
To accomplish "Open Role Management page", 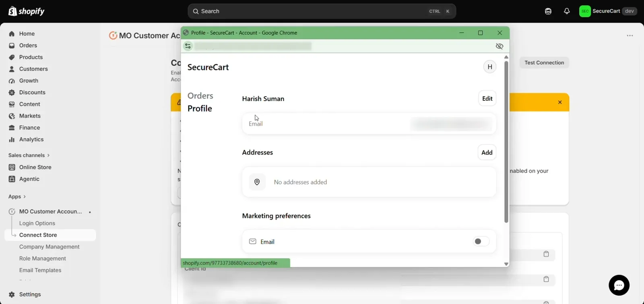I will click(43, 259).
